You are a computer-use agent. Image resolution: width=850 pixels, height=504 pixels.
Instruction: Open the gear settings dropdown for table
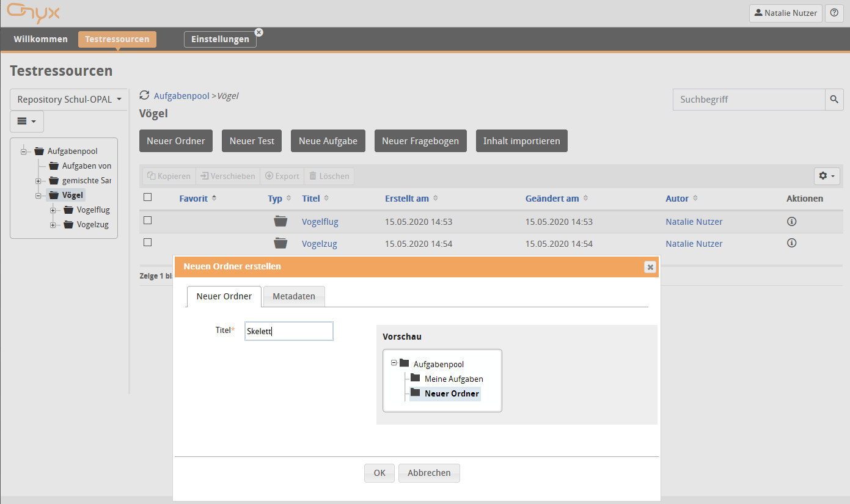[827, 176]
